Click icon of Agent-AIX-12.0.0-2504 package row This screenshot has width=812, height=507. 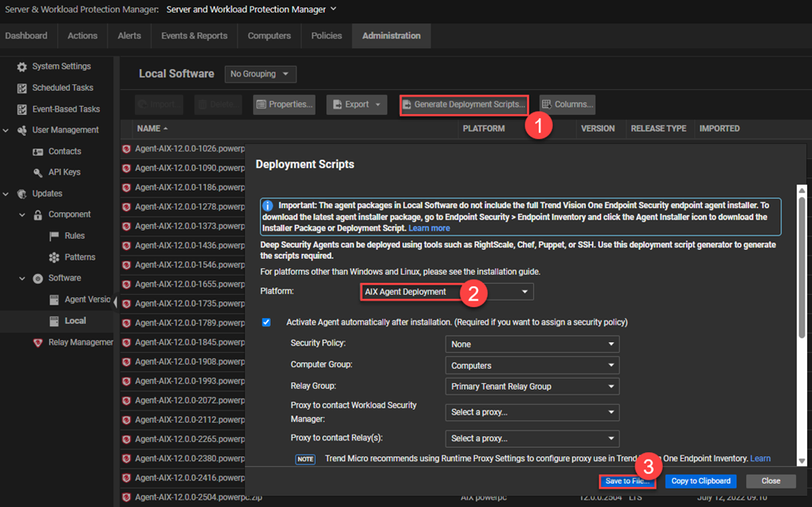coord(127,497)
